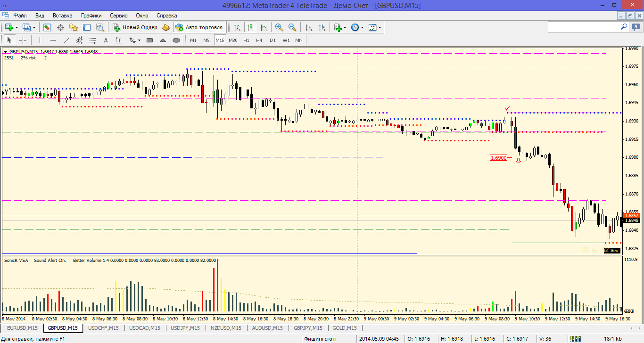Switch timeframe to M5
This screenshot has height=343, width=644.
click(206, 40)
